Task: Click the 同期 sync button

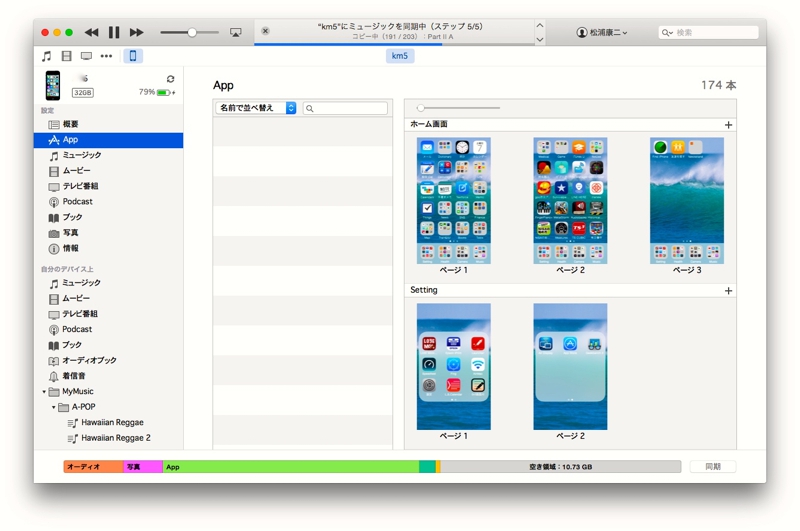Action: click(713, 467)
